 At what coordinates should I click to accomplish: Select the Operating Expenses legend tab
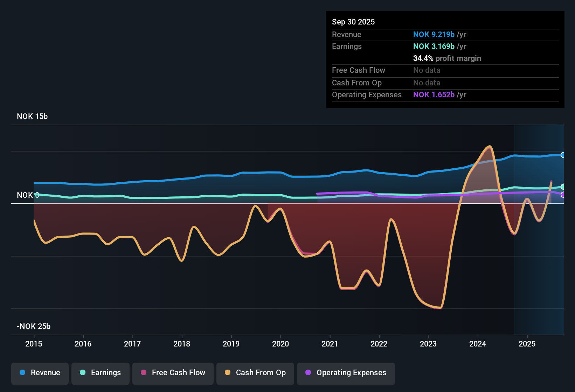click(x=346, y=373)
